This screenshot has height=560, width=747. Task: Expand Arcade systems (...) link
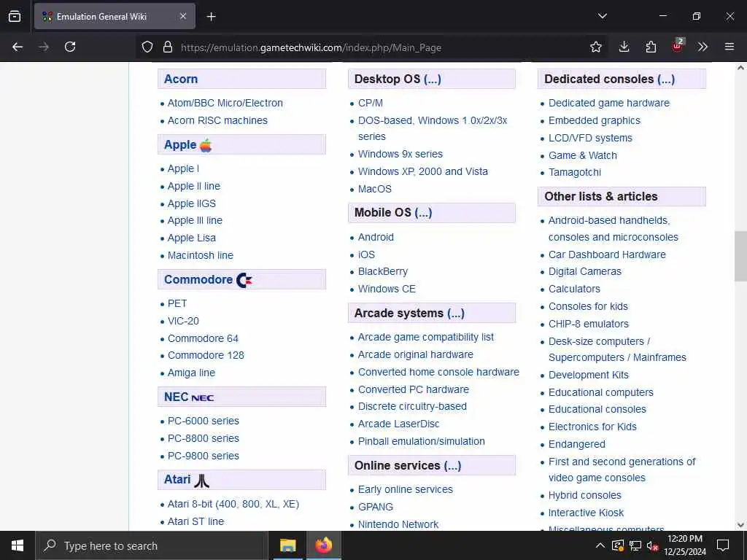point(455,314)
